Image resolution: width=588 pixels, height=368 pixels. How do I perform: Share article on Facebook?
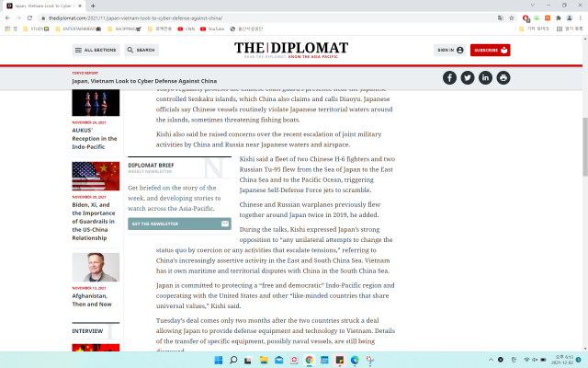[449, 77]
